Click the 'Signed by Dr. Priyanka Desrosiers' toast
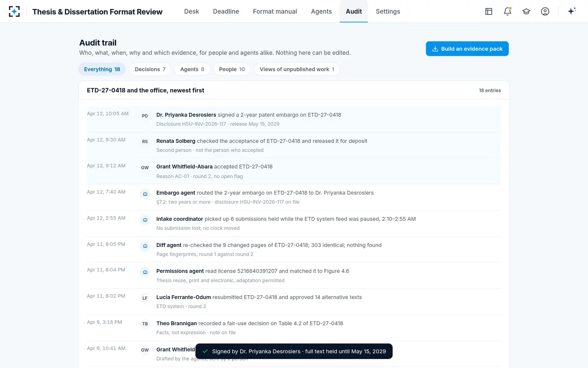Viewport: 588px width, 368px height. pos(294,351)
